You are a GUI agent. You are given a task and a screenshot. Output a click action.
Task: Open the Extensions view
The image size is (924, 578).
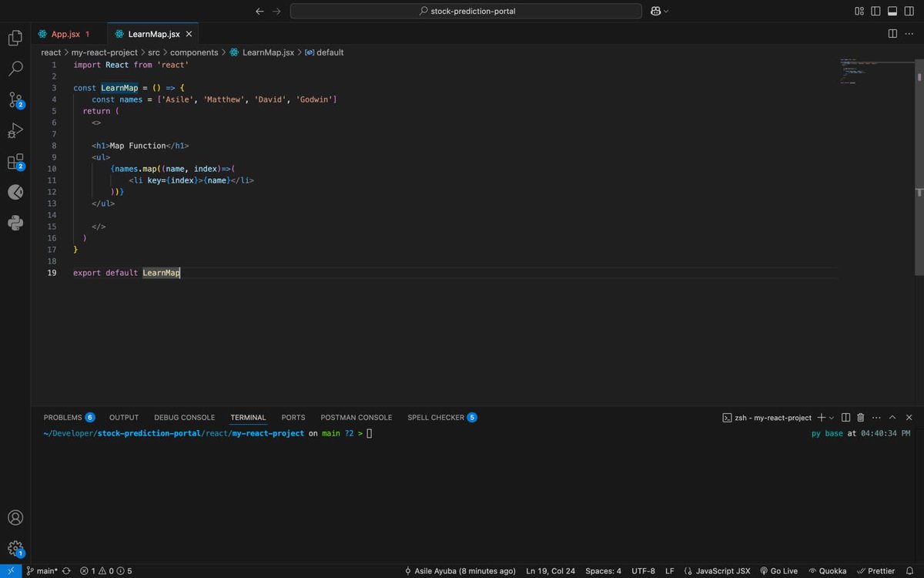(15, 161)
